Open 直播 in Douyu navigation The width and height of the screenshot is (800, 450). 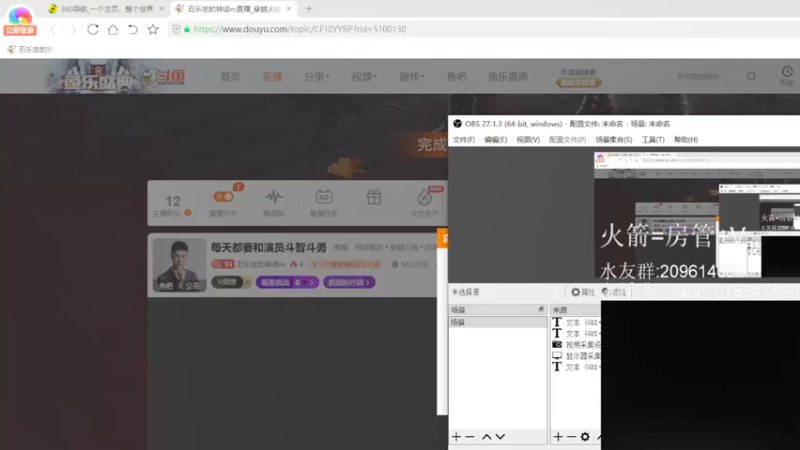(x=272, y=77)
